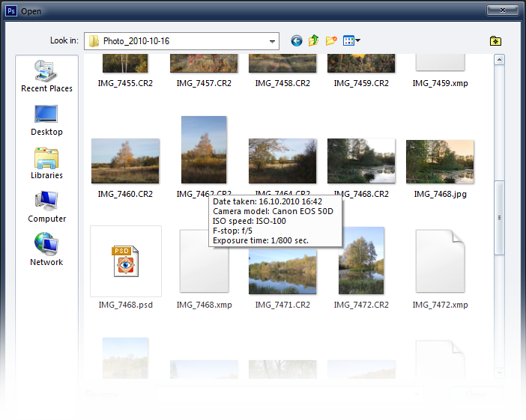The image size is (526, 420).
Task: Close the Open dialog
Action: [x=503, y=10]
